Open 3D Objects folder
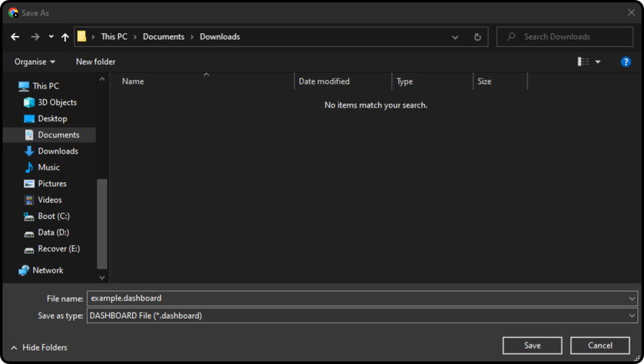 pyautogui.click(x=57, y=102)
